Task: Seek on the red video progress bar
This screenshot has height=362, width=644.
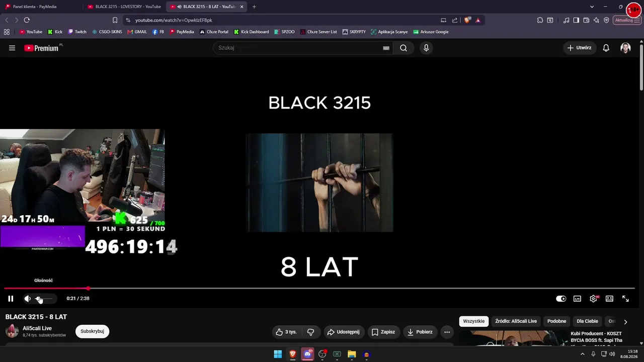Action: pos(319,289)
